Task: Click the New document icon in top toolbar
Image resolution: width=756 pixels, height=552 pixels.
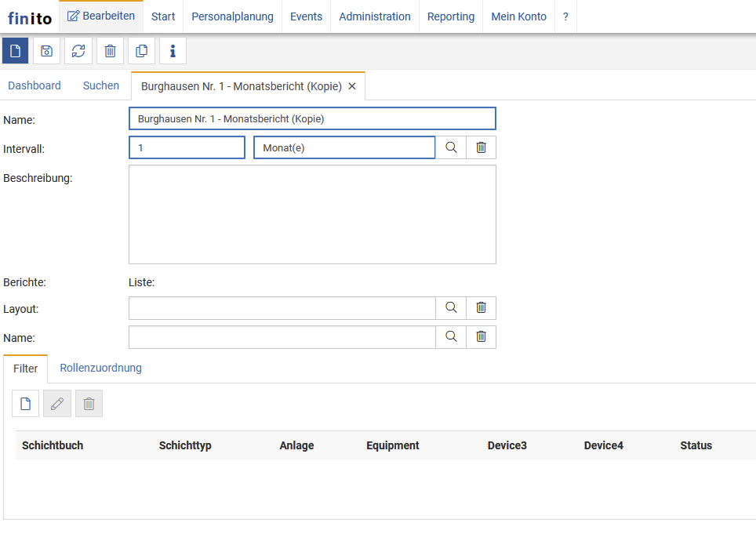Action: pyautogui.click(x=15, y=51)
